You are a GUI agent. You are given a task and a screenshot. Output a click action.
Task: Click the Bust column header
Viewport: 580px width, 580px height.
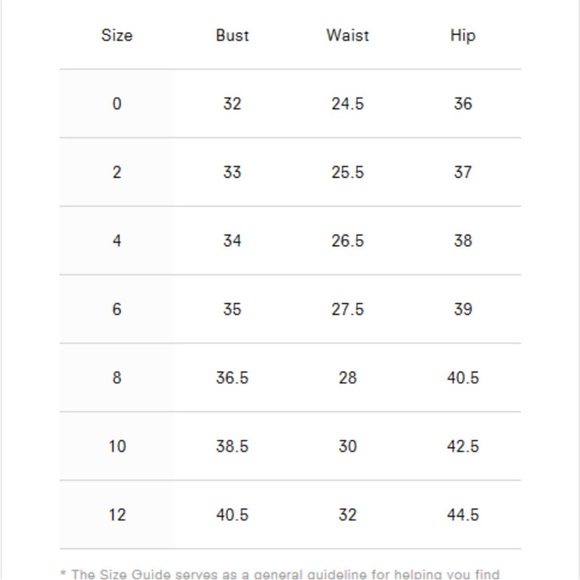232,36
